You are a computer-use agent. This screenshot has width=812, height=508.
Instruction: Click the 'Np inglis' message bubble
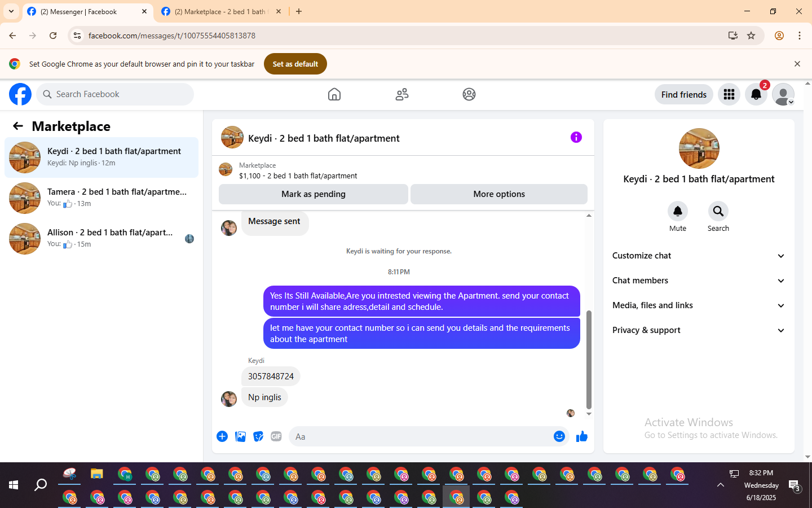(264, 397)
